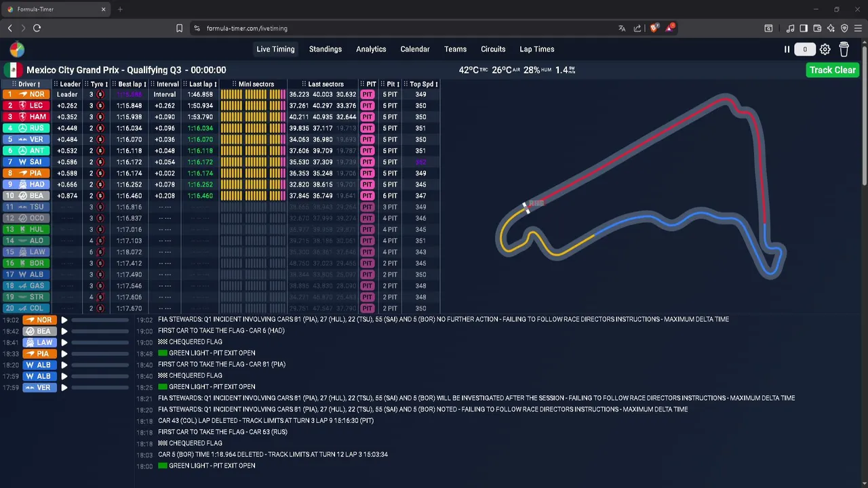868x488 pixels.
Task: Play the BEA team radio clip
Action: pyautogui.click(x=64, y=331)
